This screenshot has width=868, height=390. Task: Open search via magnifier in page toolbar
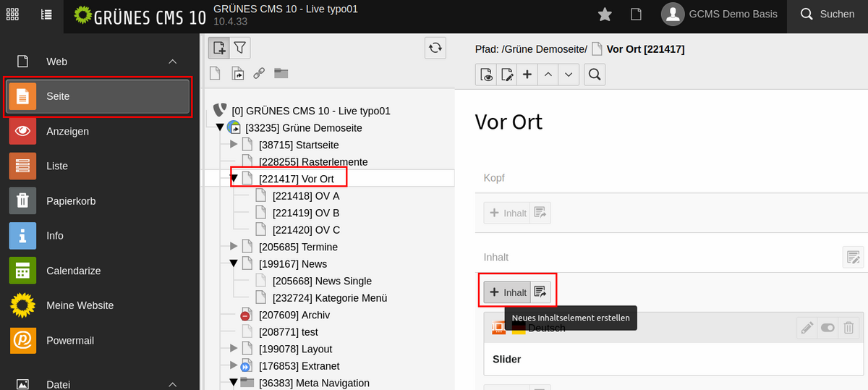[x=594, y=75]
